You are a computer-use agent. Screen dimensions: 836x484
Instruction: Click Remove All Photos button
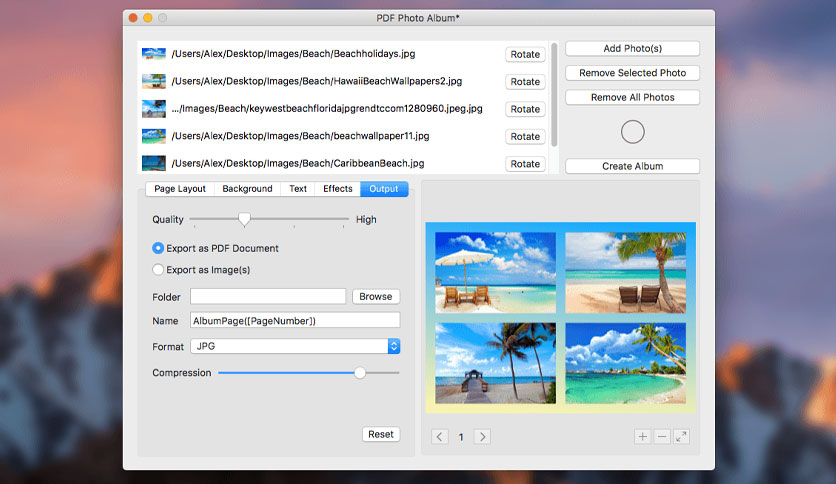pyautogui.click(x=632, y=98)
